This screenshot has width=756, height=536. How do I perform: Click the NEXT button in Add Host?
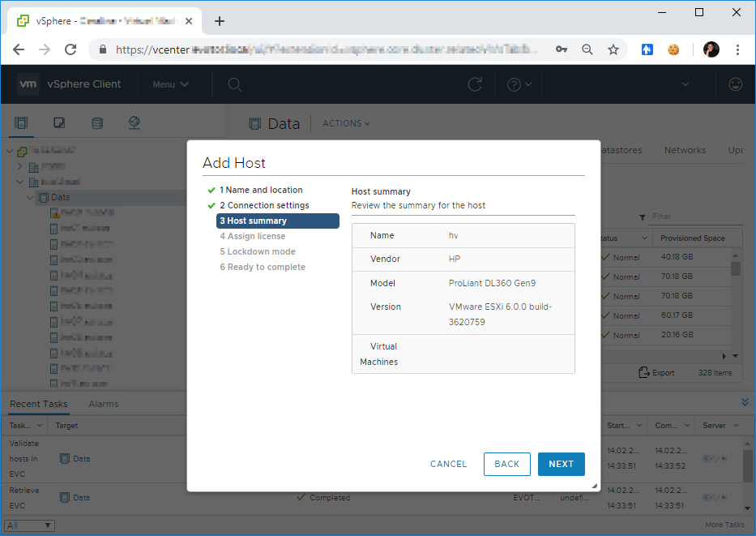tap(561, 464)
